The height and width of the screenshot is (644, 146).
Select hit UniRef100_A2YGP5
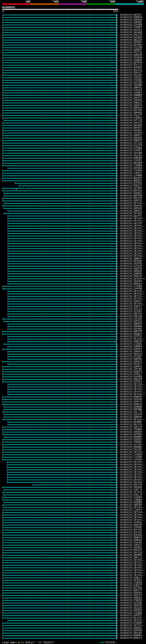point(131,188)
